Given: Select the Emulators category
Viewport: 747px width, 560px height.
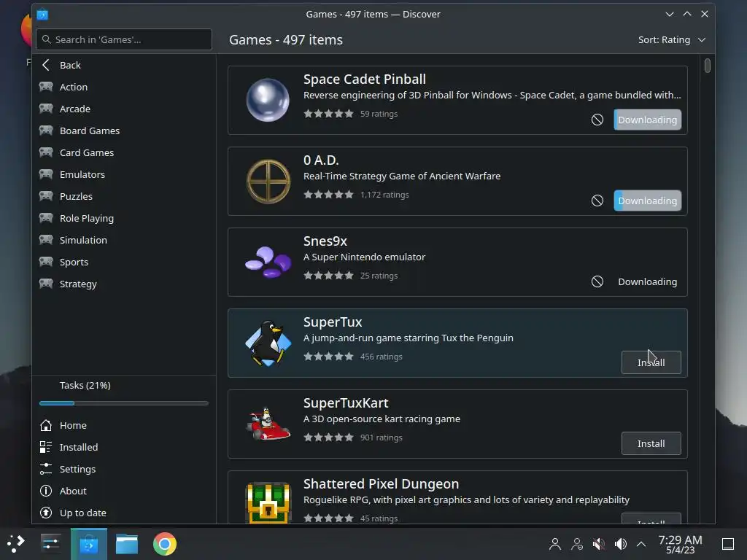Looking at the screenshot, I should (x=124, y=175).
